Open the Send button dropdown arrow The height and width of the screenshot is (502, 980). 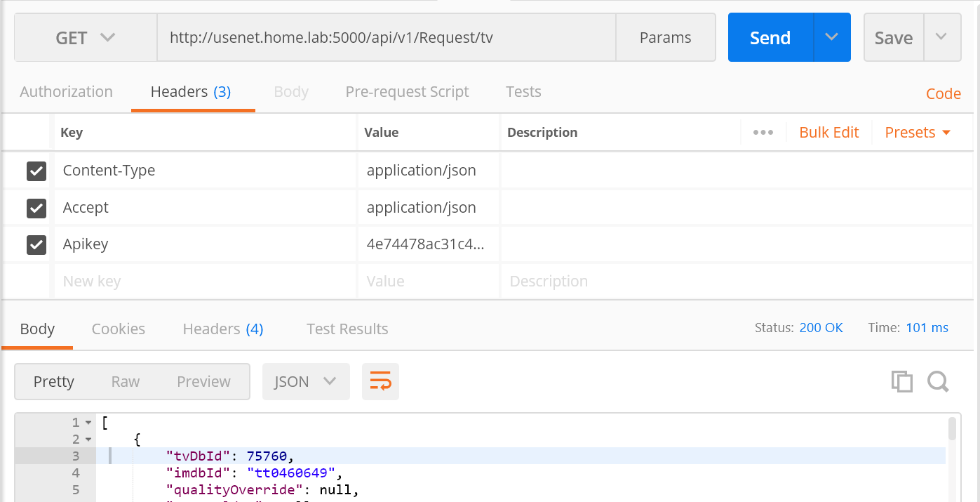tap(831, 37)
